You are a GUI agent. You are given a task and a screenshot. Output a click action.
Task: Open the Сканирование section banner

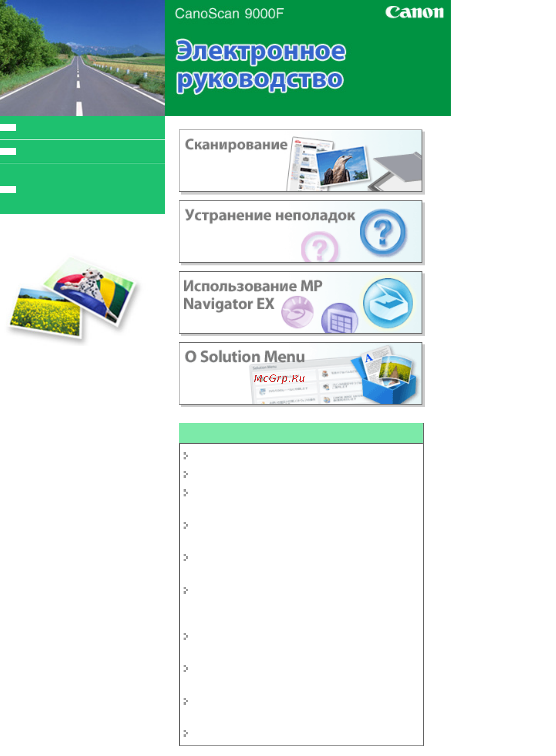point(300,161)
